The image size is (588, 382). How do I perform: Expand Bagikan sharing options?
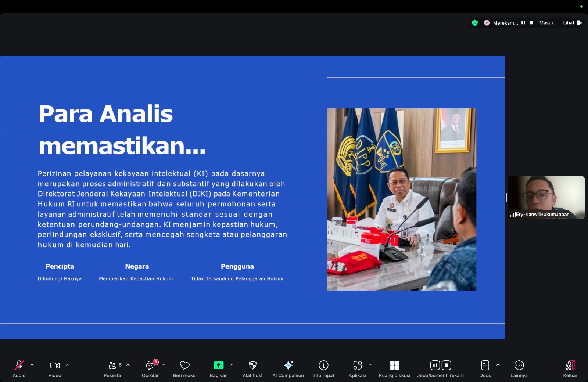(232, 364)
